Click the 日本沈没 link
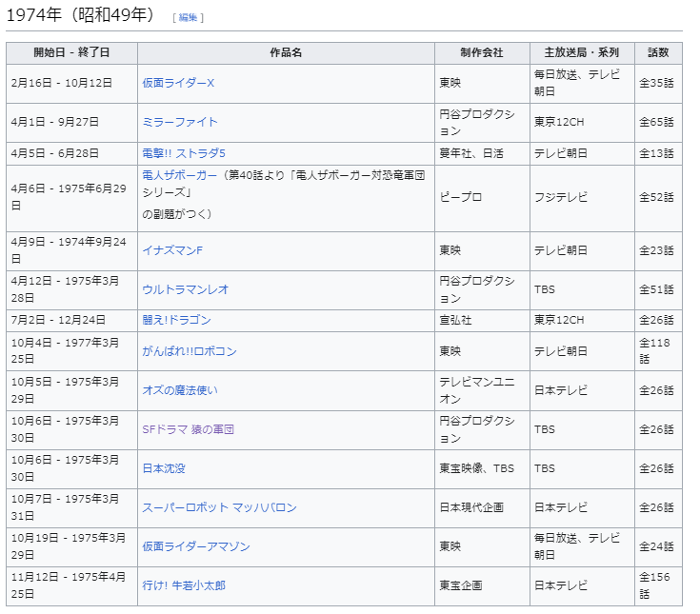Viewport: 700px width, 614px height. pyautogui.click(x=164, y=468)
